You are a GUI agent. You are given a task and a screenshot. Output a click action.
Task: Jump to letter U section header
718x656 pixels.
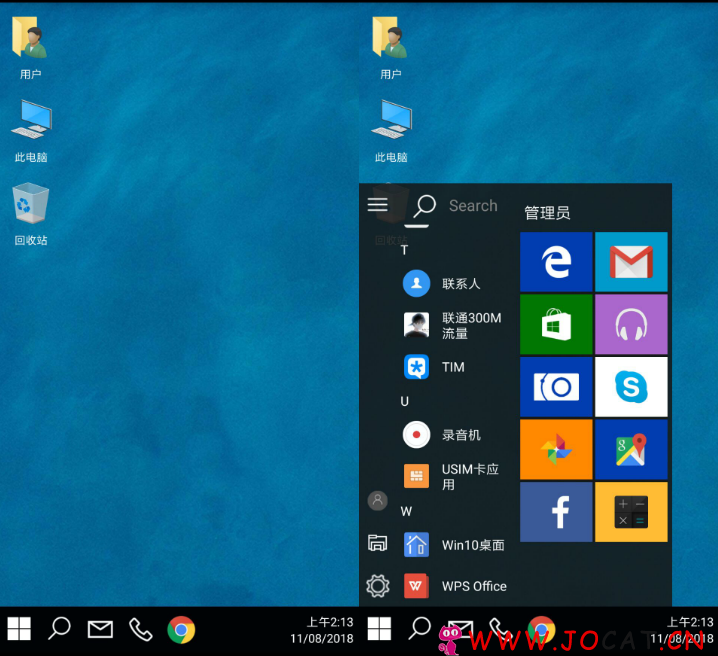404,401
